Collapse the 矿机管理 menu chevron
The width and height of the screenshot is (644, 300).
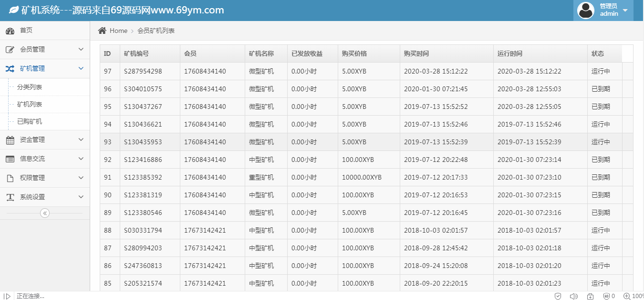81,69
